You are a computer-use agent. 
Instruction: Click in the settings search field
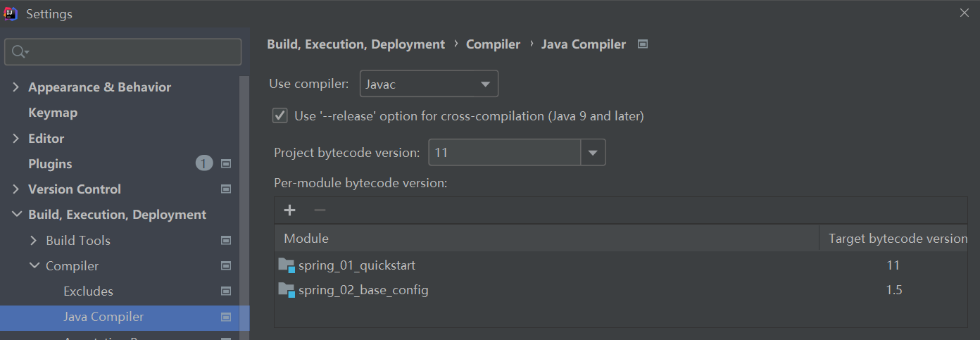pyautogui.click(x=123, y=52)
